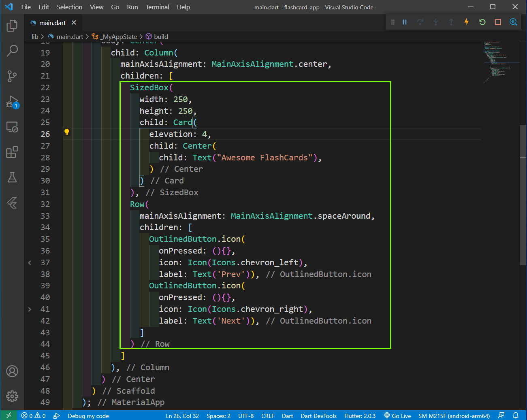Click 'Next' string on line 42
Image resolution: width=527 pixels, height=420 pixels.
[231, 321]
